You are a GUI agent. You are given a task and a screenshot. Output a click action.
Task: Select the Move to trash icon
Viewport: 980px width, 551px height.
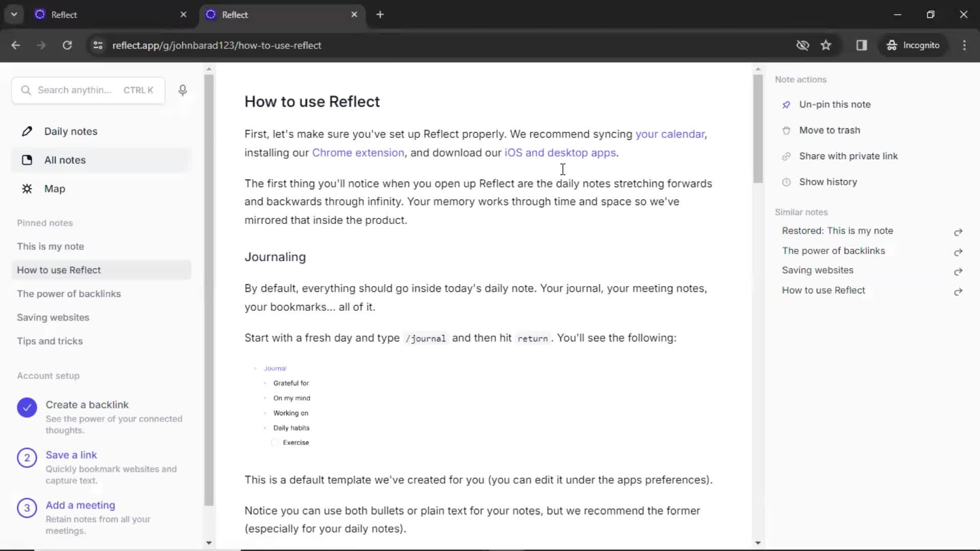click(x=786, y=130)
